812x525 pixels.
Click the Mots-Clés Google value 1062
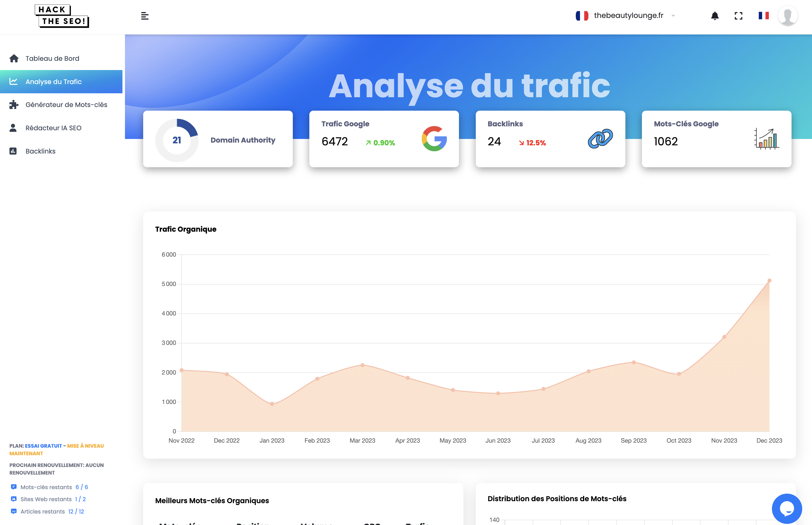tap(665, 141)
